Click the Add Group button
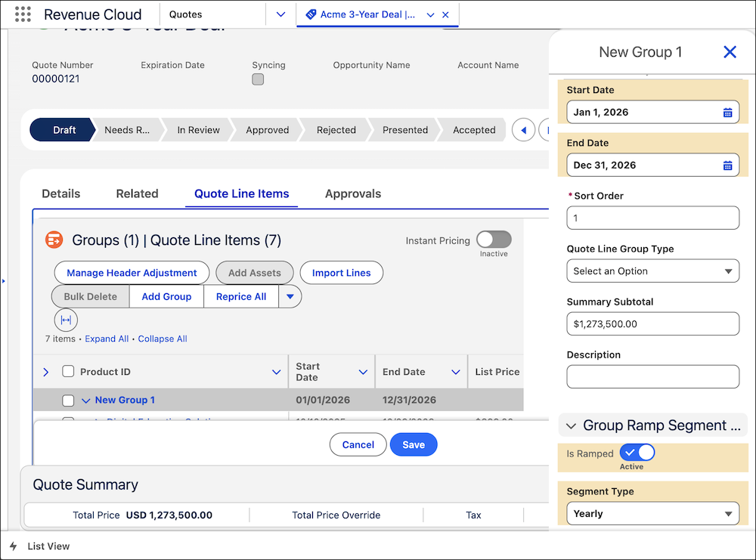 pos(166,297)
